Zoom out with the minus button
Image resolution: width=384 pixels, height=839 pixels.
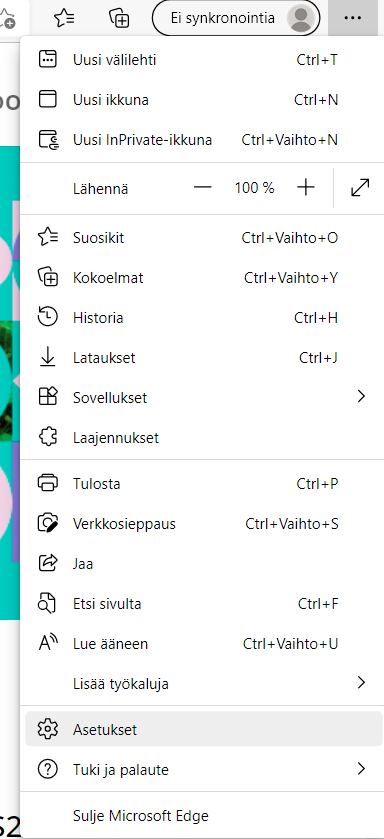point(203,188)
